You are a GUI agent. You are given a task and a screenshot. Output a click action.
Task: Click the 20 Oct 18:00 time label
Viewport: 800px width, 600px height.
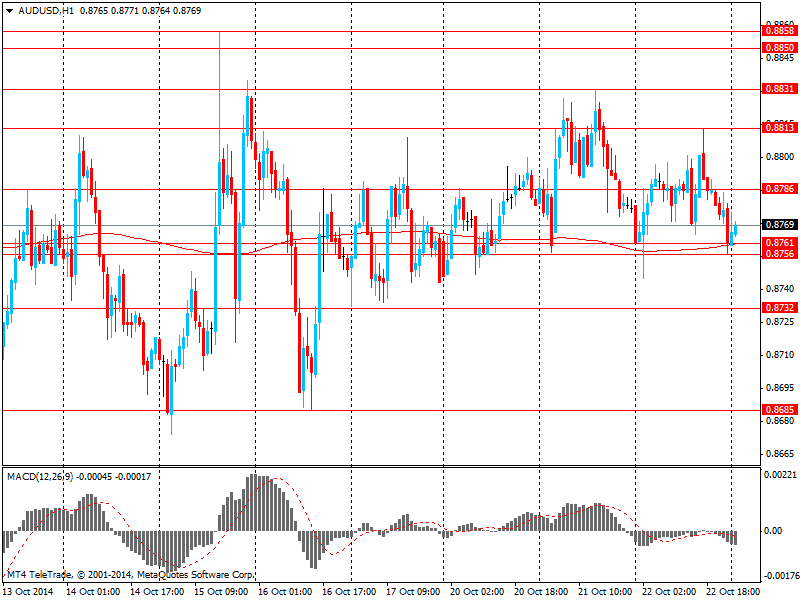click(x=543, y=591)
